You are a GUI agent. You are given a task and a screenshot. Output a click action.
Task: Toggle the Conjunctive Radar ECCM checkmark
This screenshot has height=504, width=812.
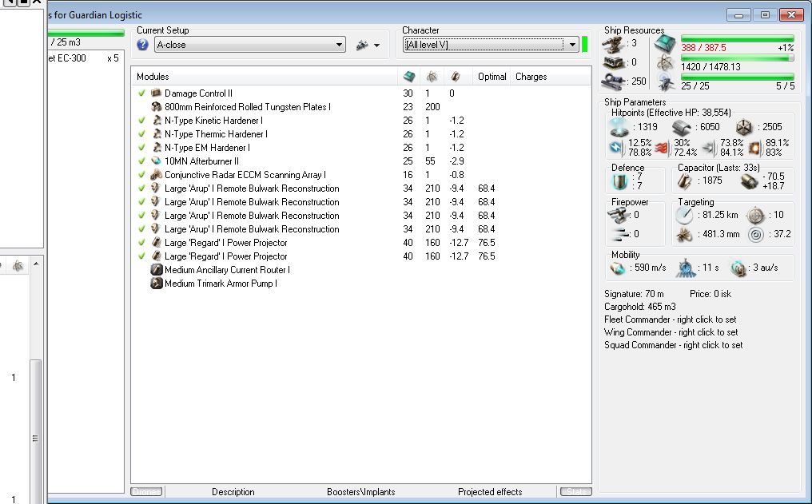click(141, 174)
